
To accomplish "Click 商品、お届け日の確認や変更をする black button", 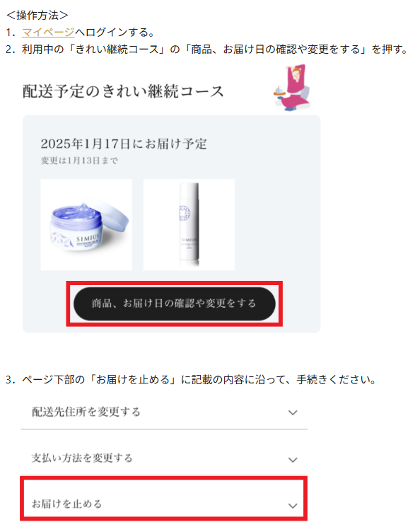I will point(175,303).
